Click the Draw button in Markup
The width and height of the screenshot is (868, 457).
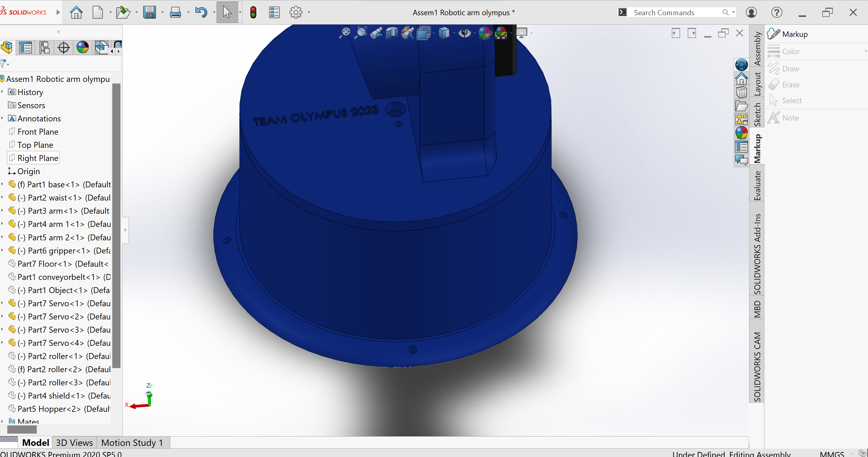pos(790,69)
